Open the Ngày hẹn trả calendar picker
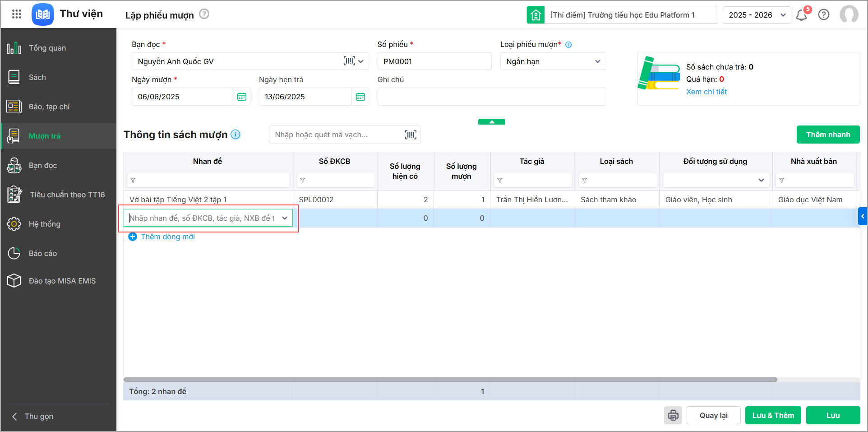Screen dimensions: 868x432 pos(360,97)
